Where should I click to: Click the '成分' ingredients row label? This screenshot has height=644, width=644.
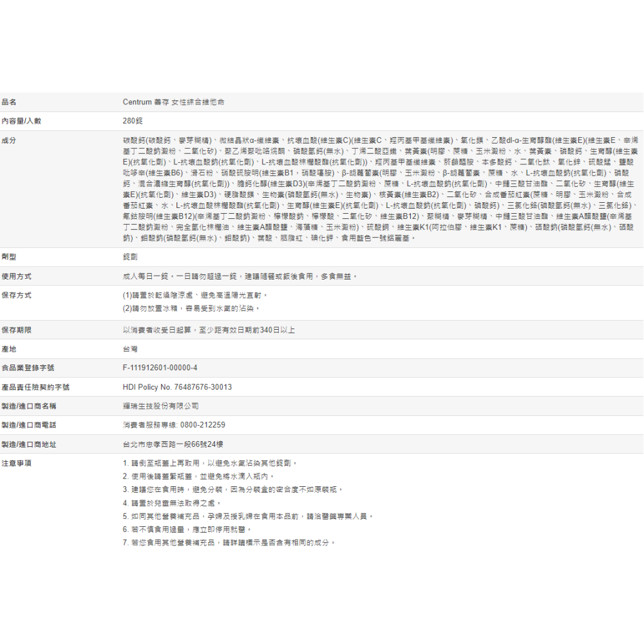(9, 140)
